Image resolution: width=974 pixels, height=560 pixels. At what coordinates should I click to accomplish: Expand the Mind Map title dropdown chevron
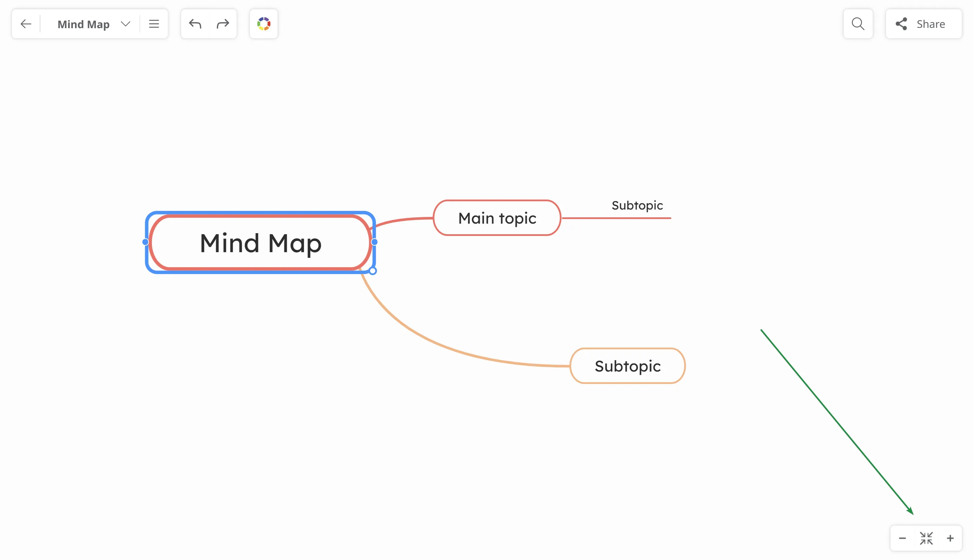coord(125,24)
